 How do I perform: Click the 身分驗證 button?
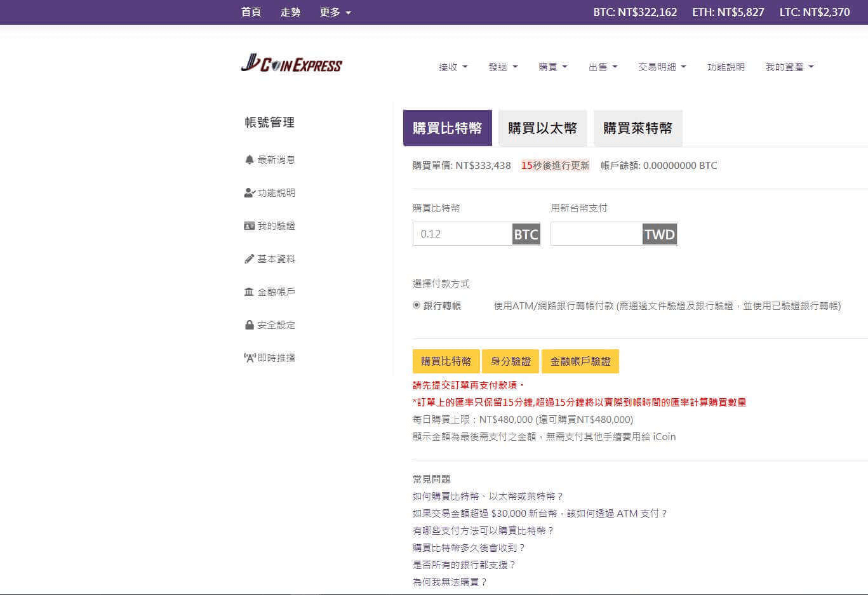pos(511,361)
